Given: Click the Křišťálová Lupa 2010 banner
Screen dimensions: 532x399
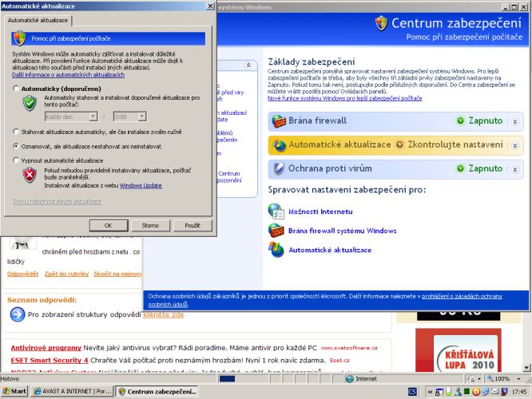Looking at the screenshot, I should pos(459,350).
